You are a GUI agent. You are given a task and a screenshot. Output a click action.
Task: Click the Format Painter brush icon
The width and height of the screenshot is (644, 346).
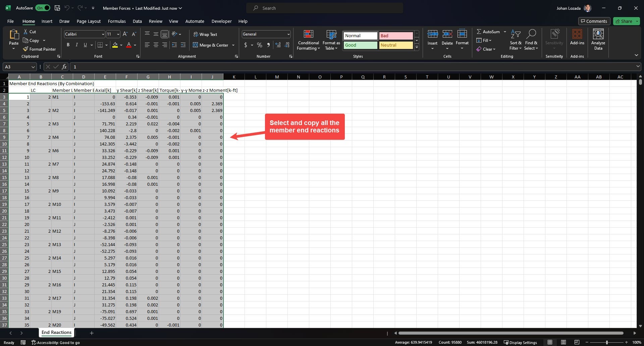[x=25, y=49]
